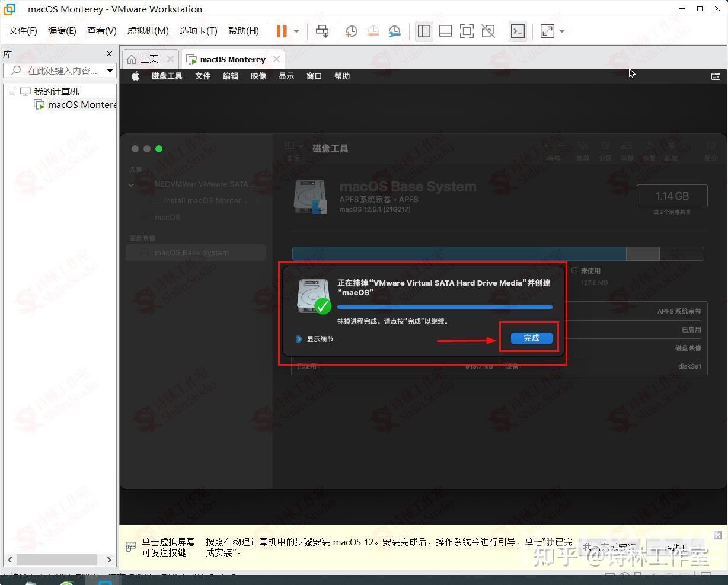The height and width of the screenshot is (585, 728).
Task: Click the 急救 (First Aid) icon
Action: coord(582,149)
